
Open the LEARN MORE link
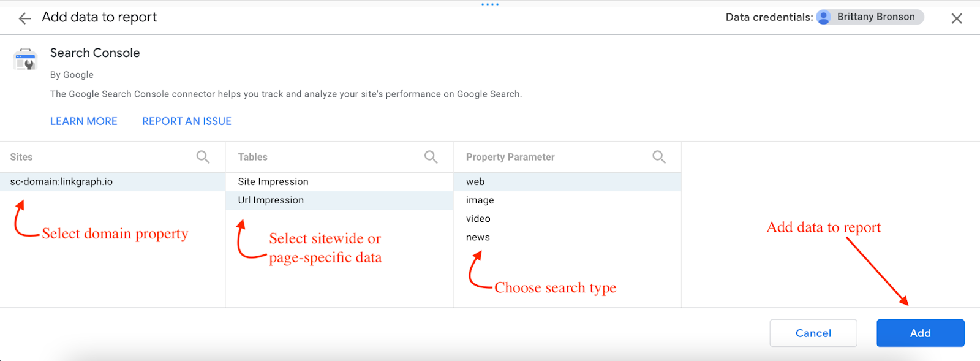[83, 121]
